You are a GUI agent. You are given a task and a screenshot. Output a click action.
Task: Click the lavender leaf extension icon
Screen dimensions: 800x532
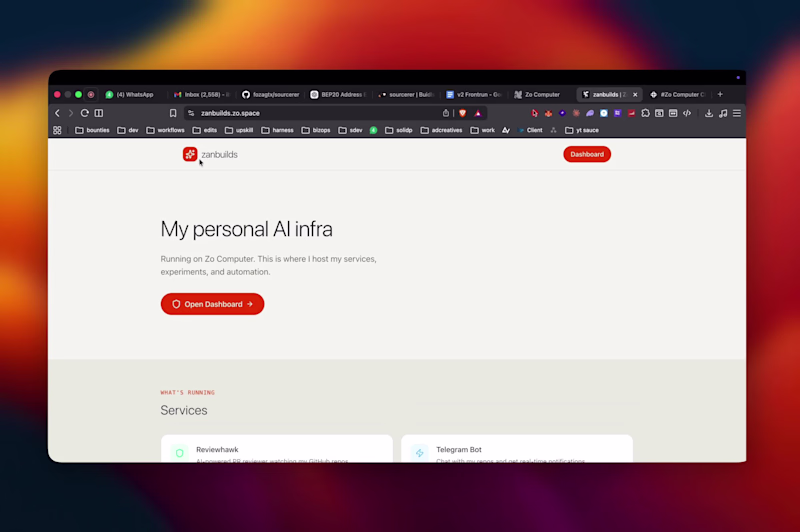[x=590, y=113]
